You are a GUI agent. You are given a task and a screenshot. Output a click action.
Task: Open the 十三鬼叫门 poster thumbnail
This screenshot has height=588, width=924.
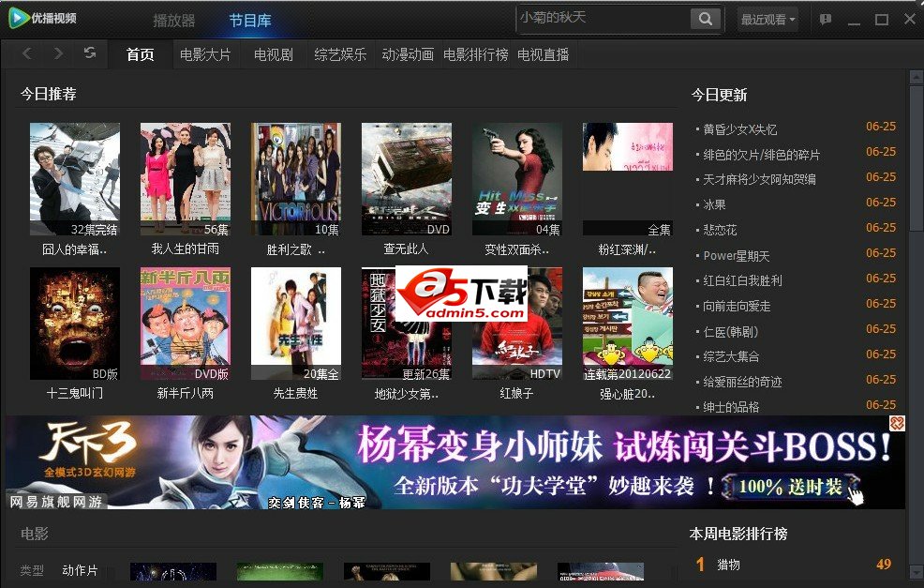click(x=75, y=324)
